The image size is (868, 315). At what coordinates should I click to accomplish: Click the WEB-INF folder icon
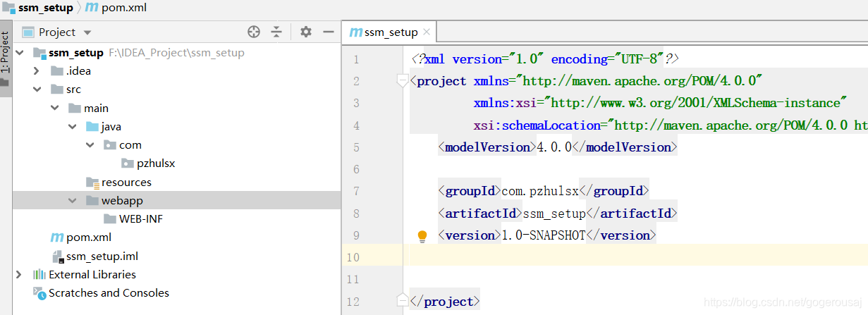click(109, 219)
